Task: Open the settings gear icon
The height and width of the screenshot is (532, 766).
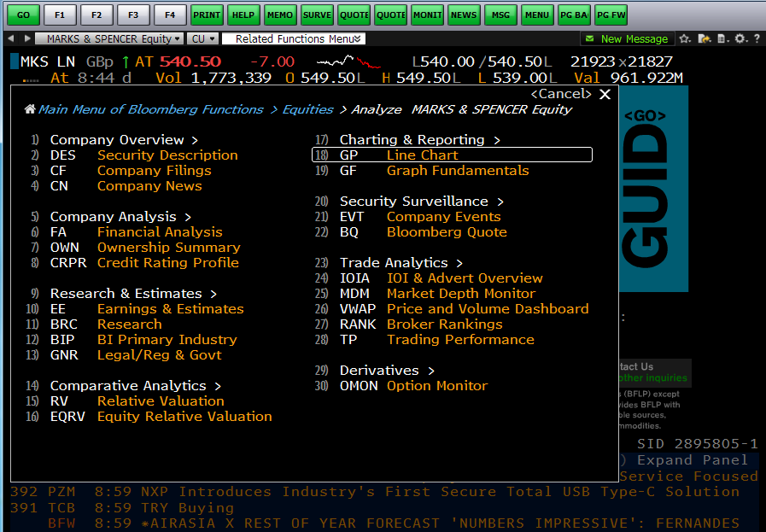Action: point(740,38)
